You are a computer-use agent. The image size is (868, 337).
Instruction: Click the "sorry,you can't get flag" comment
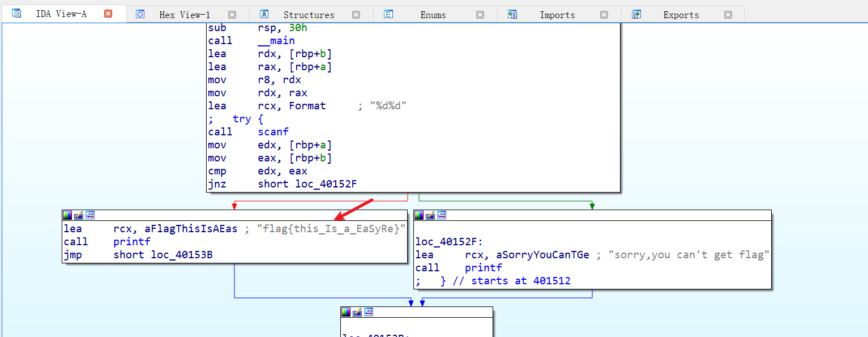[x=689, y=255]
